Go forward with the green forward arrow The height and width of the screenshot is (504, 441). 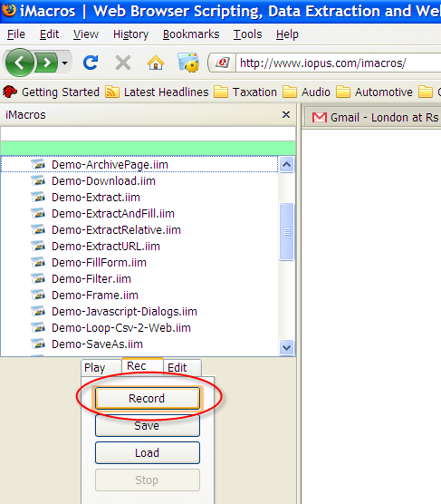coord(46,63)
